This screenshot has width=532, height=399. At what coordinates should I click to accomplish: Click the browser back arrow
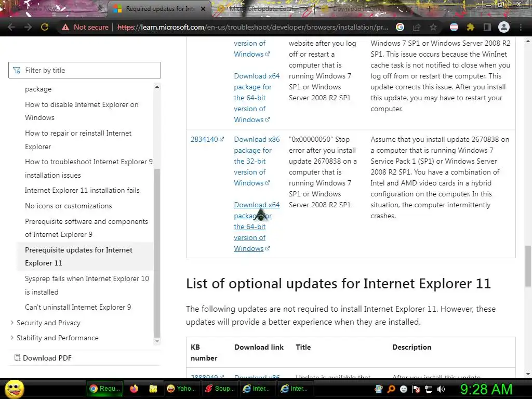coord(11,27)
